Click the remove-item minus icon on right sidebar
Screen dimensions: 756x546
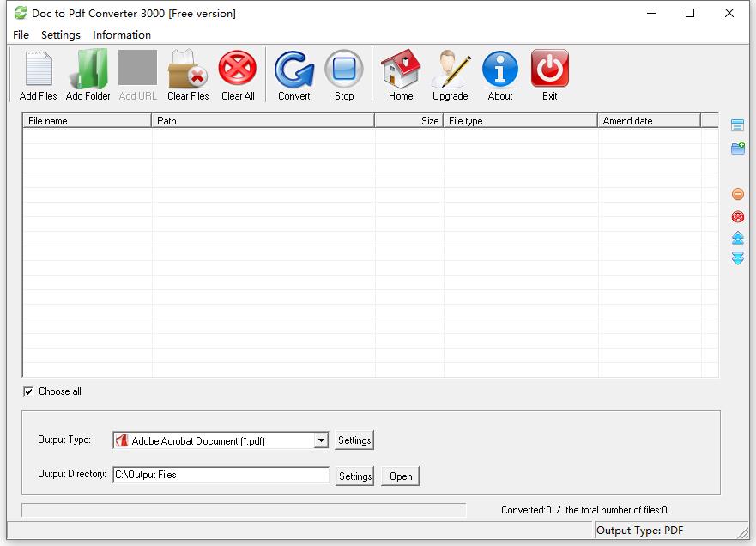737,193
